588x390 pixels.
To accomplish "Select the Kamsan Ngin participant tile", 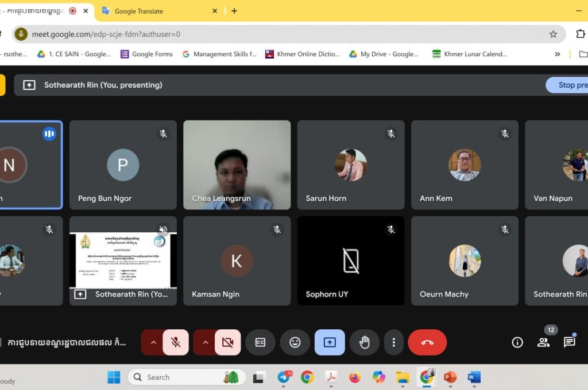I will (237, 261).
